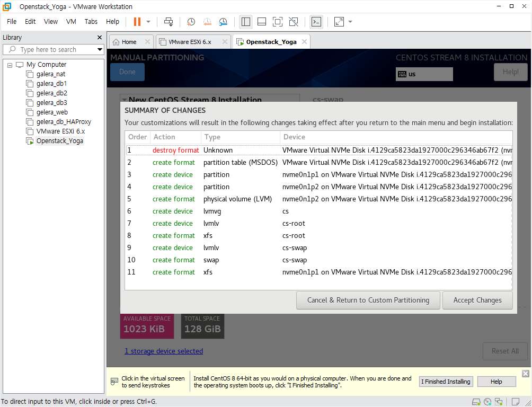Switch to the VMware ESXi 6.x tab

click(x=190, y=42)
